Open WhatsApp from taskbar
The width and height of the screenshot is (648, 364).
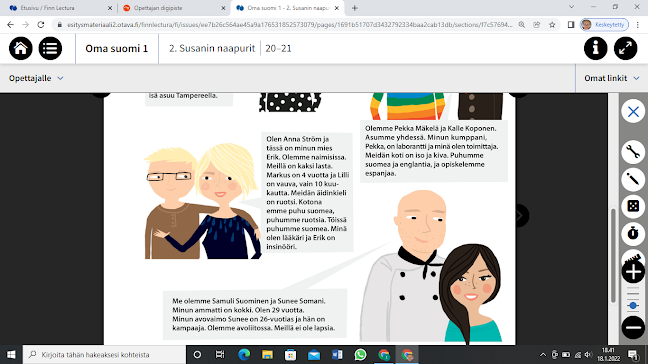360,354
